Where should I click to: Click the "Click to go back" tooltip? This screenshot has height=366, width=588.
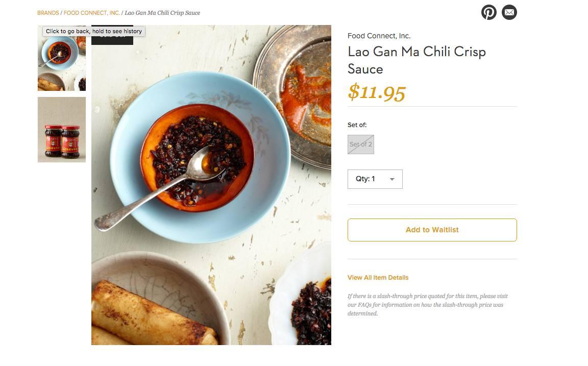[x=94, y=31]
